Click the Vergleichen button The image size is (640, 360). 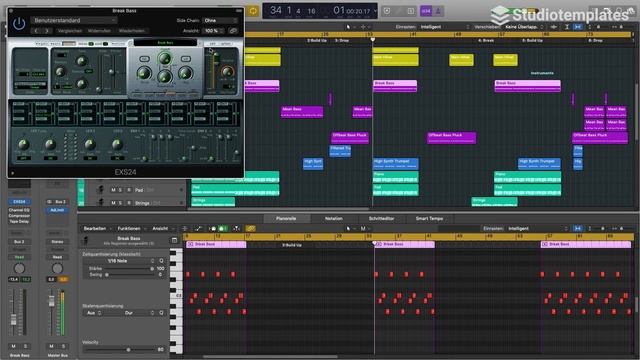coord(69,31)
